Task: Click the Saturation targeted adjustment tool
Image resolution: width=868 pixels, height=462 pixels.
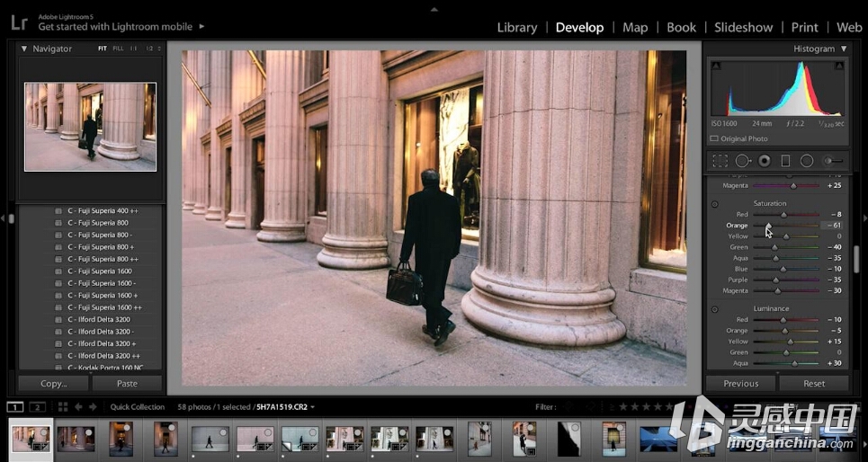Action: [715, 204]
